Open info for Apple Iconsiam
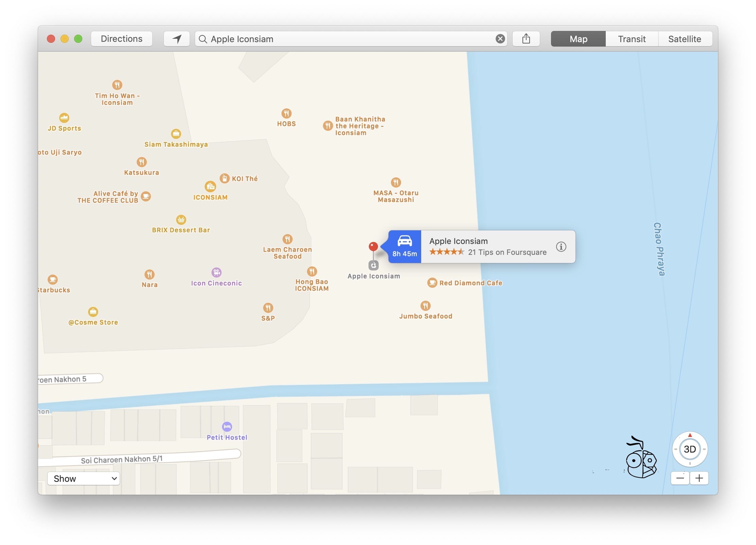Screen dimensions: 756x545 click(561, 247)
